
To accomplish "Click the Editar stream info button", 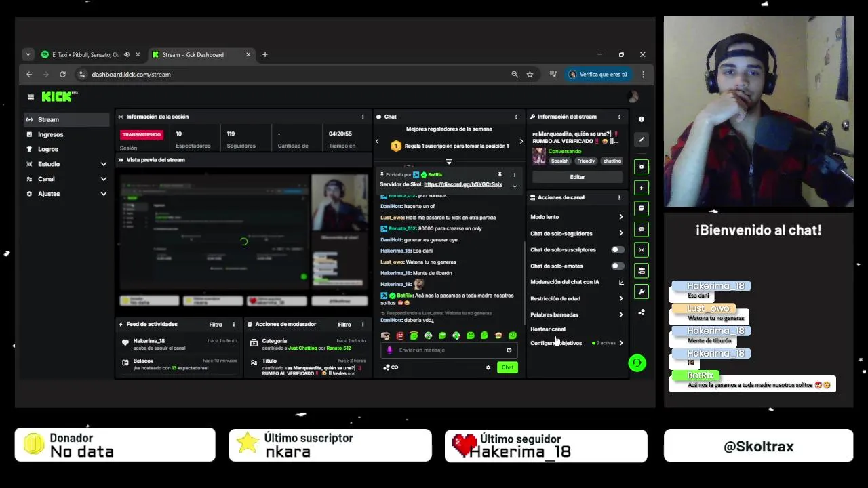I will point(577,177).
